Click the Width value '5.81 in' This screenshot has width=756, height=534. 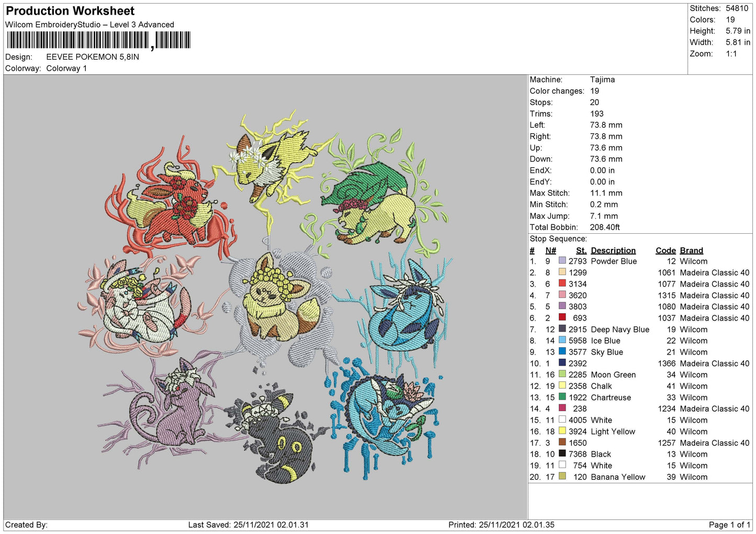[x=738, y=42]
